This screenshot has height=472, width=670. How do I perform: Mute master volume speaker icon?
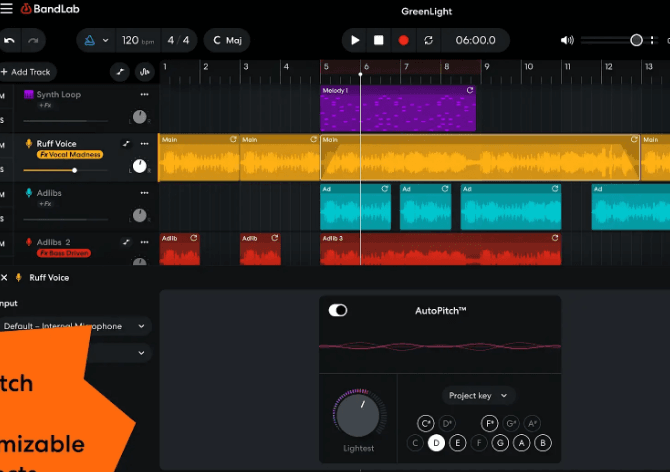click(x=567, y=40)
